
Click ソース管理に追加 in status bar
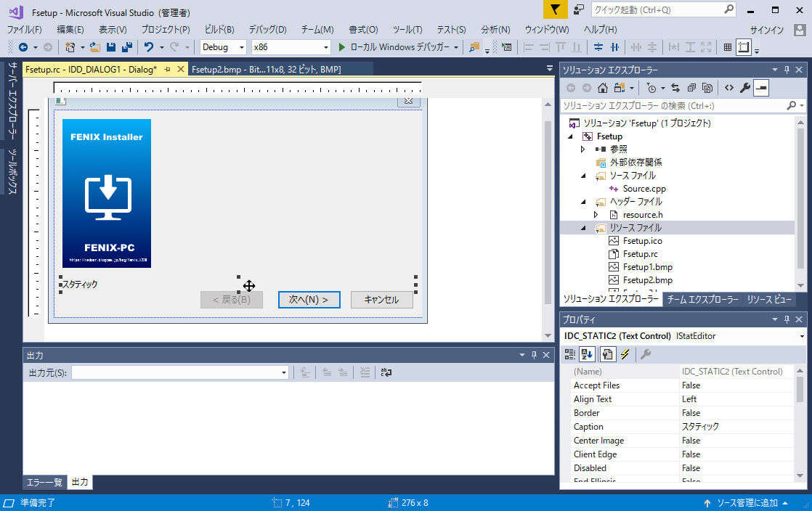(747, 503)
